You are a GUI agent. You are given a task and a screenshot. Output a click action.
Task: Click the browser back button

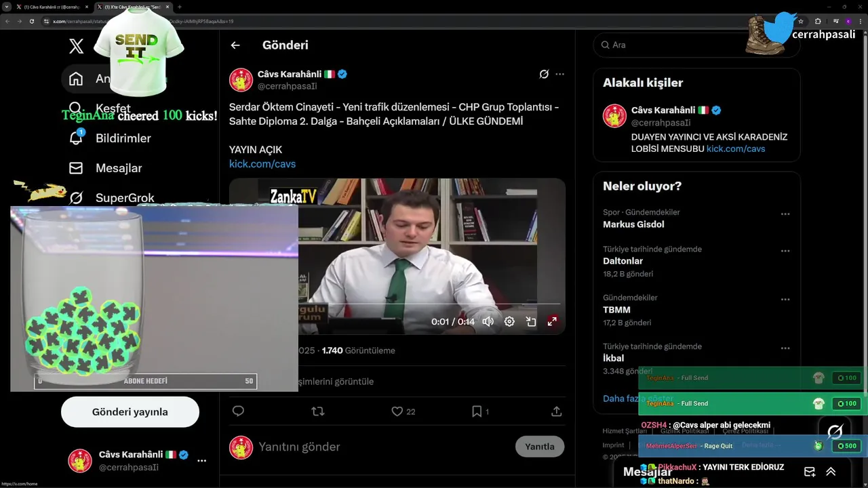click(7, 21)
